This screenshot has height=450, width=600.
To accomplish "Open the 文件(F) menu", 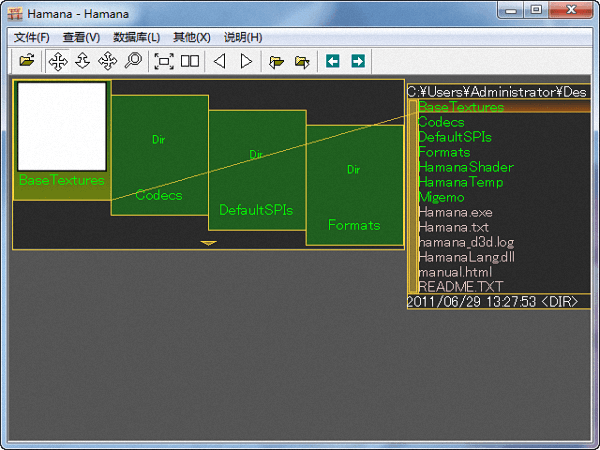I will pos(32,37).
